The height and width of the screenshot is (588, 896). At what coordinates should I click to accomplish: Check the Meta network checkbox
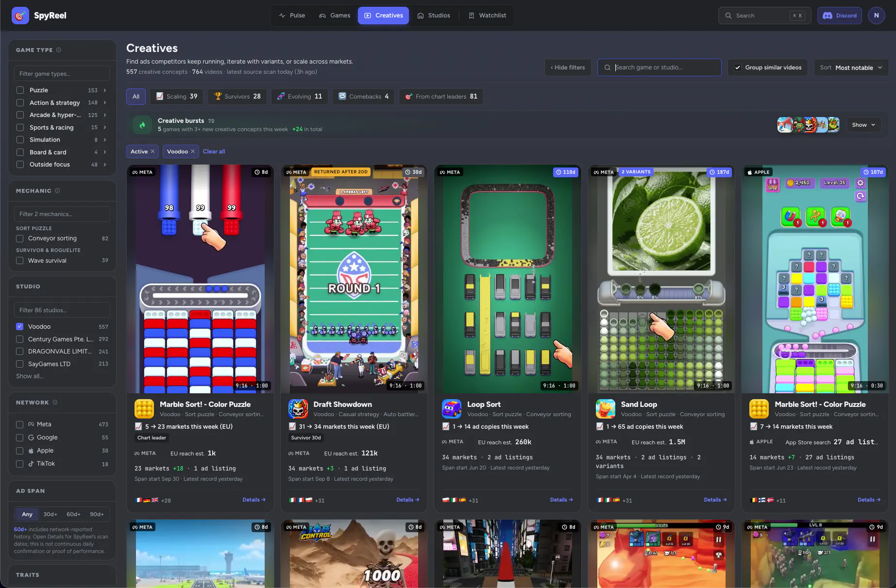[x=20, y=424]
